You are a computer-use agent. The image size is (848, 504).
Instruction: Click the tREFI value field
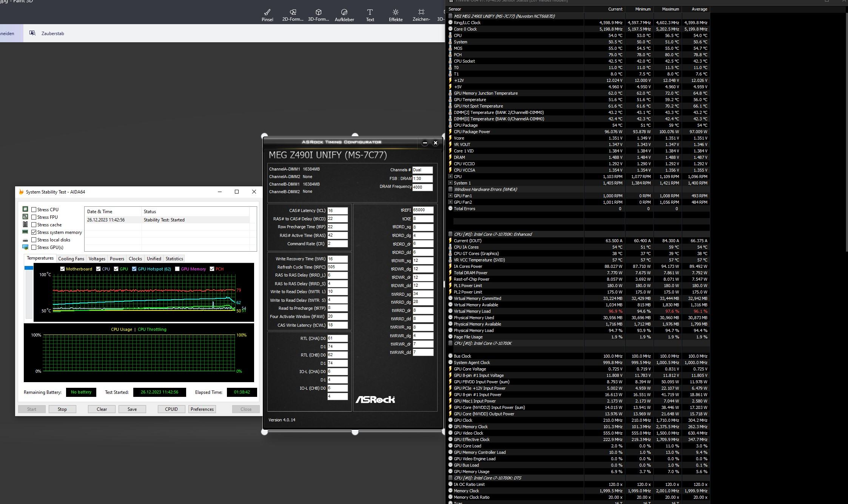point(423,210)
